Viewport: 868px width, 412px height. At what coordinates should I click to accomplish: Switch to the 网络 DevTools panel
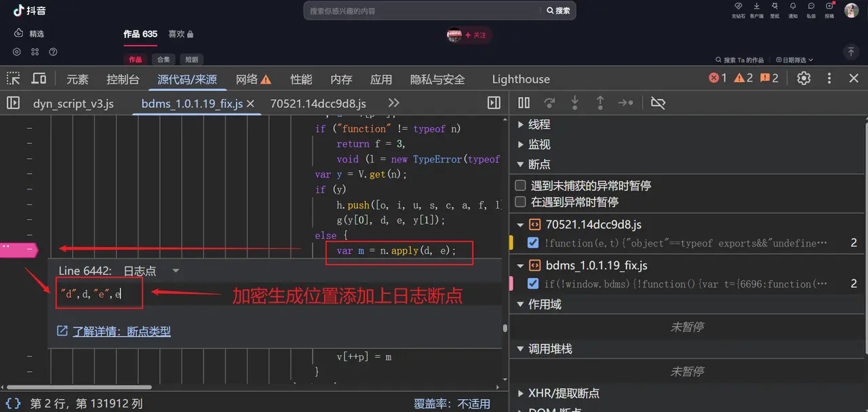pyautogui.click(x=245, y=79)
